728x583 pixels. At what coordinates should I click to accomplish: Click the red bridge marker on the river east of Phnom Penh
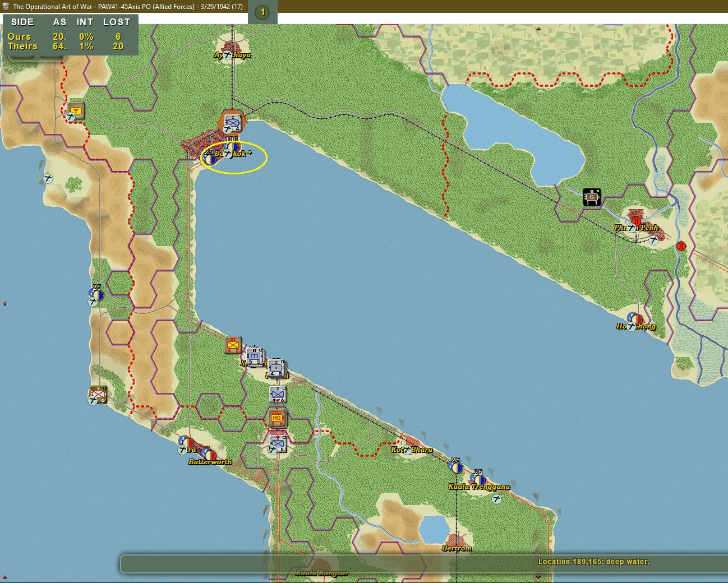pos(681,246)
